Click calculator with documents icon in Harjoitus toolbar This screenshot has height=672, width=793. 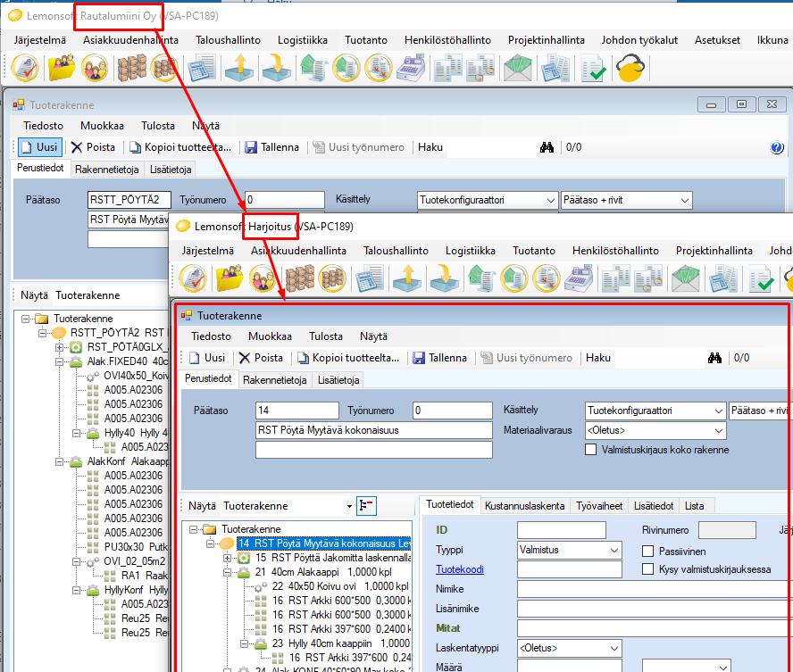tap(723, 279)
